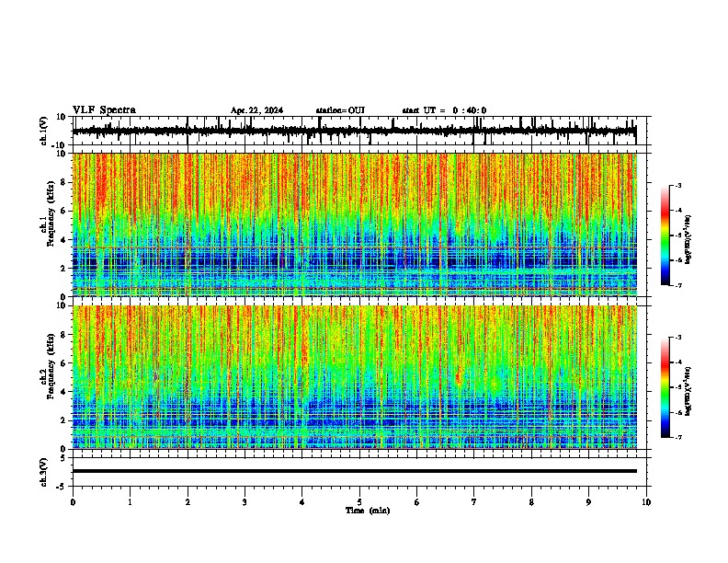This screenshot has height=563, width=728.
Task: Click the 'Time (min)' axis label
Action: (x=368, y=511)
